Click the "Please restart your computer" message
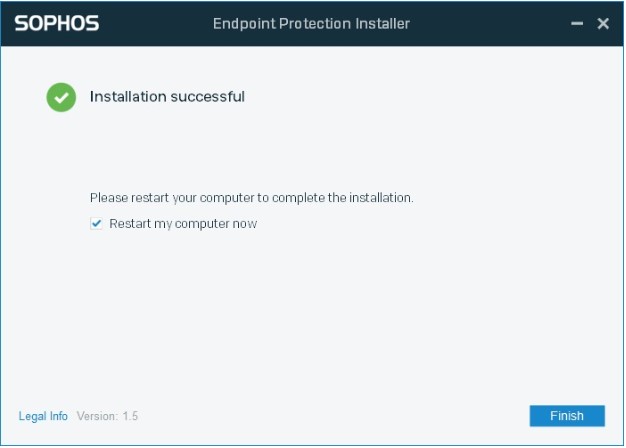626x448 pixels. coord(251,198)
